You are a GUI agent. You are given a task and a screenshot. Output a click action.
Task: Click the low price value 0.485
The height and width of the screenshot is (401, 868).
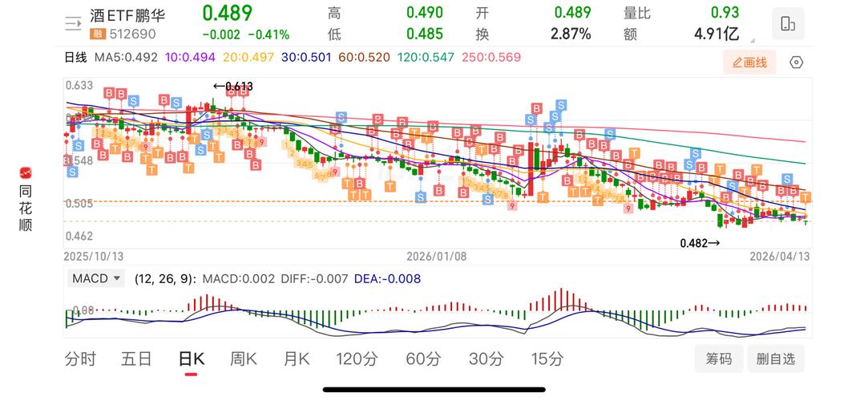click(425, 34)
